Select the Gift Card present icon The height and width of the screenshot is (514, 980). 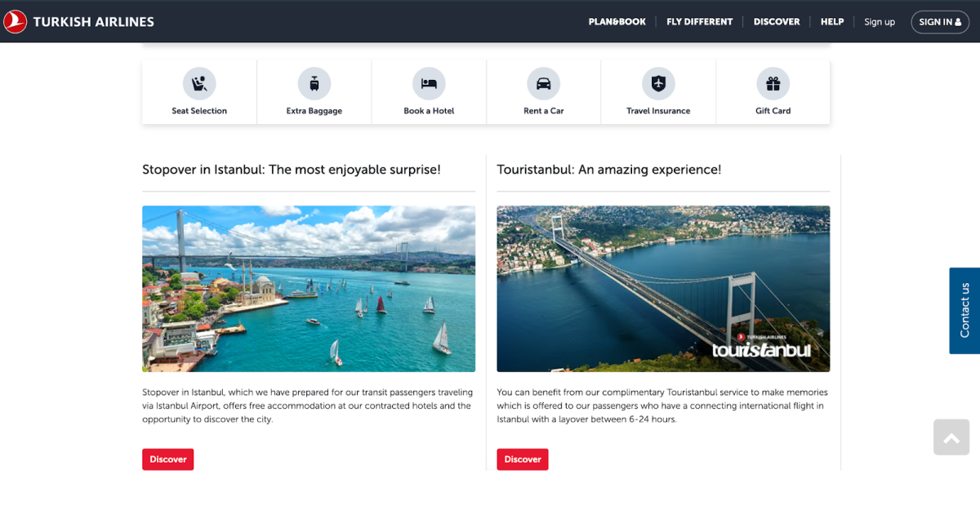coord(773,83)
